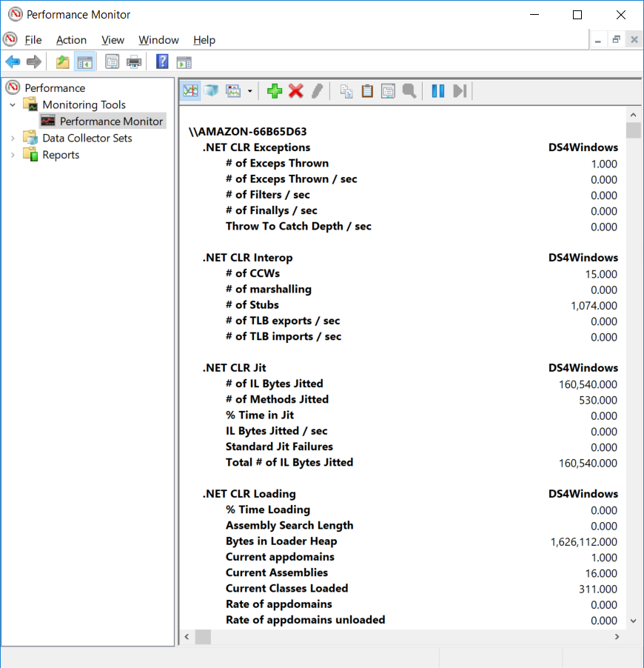Click the blue back arrow
This screenshot has width=644, height=668.
[12, 61]
